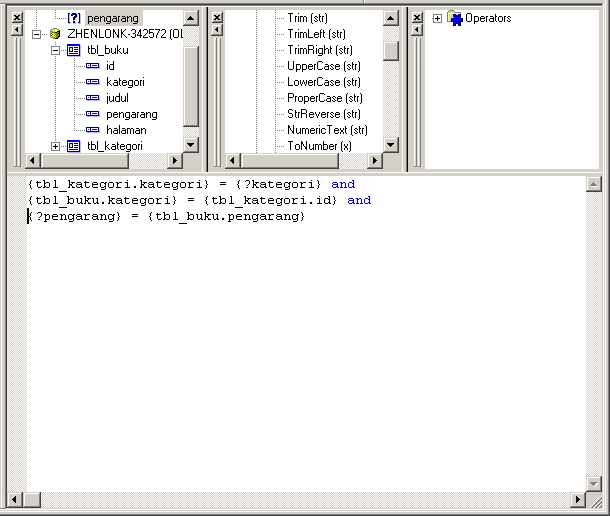The image size is (610, 516).
Task: Click the field icon next to halaman
Action: pos(93,130)
